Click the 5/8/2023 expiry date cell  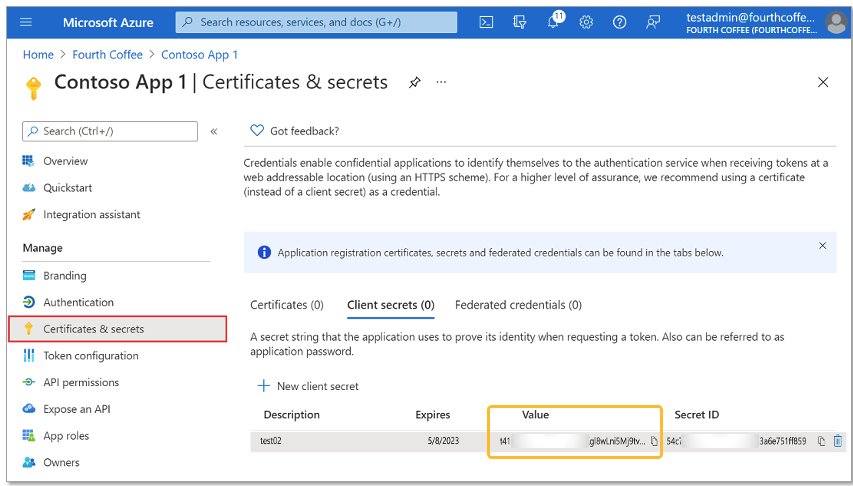click(443, 441)
